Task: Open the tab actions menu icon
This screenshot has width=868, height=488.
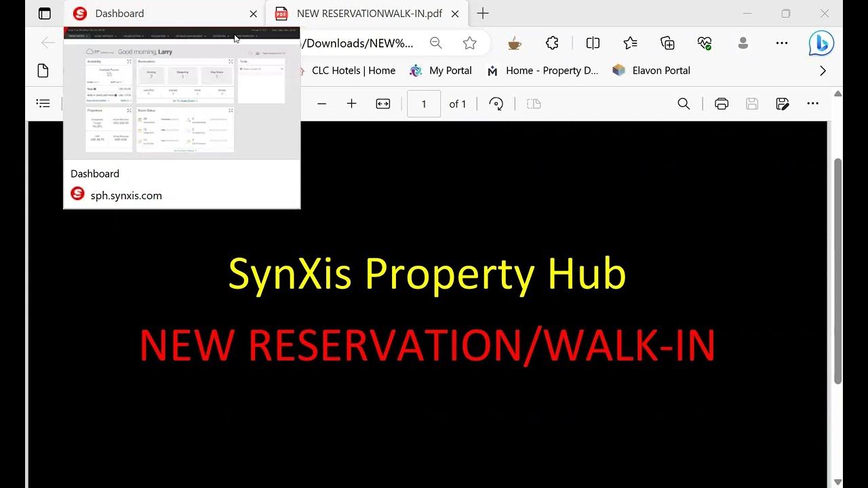Action: click(44, 14)
